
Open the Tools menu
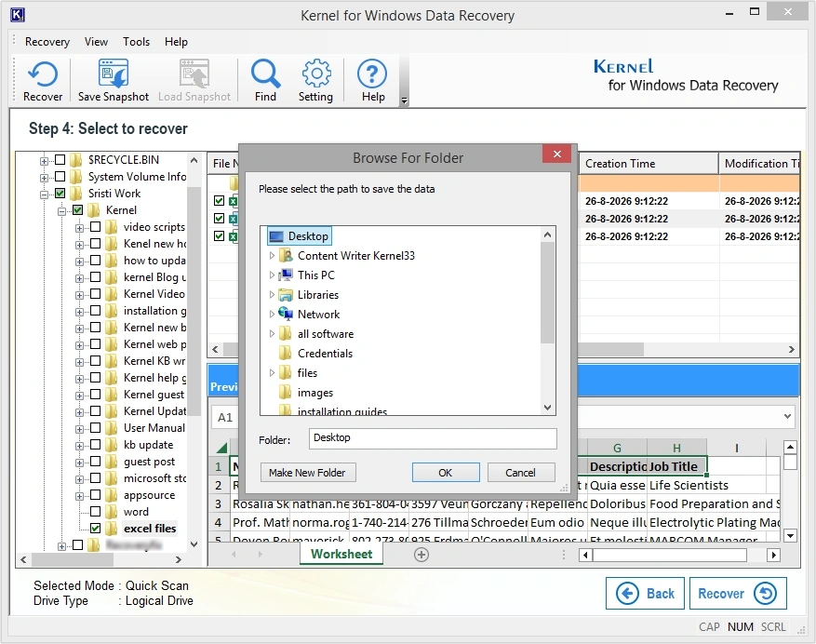coord(137,42)
